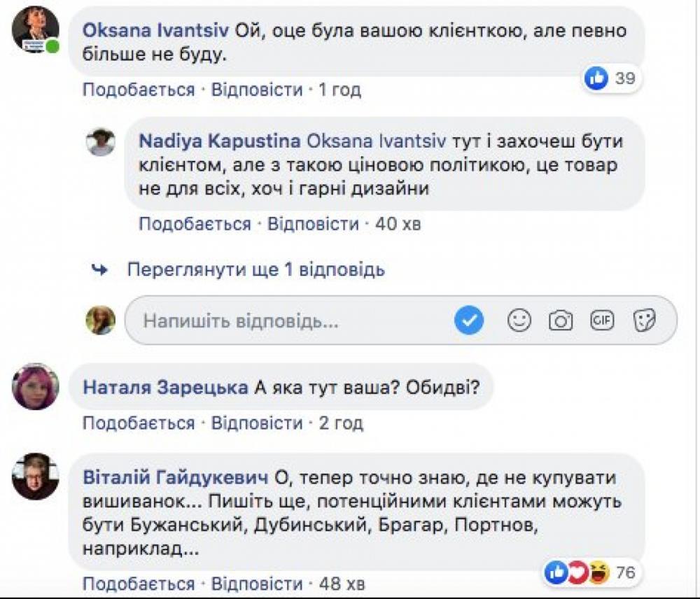Image resolution: width=700 pixels, height=599 pixels.
Task: Attach a photo using the camera icon
Action: tap(560, 320)
